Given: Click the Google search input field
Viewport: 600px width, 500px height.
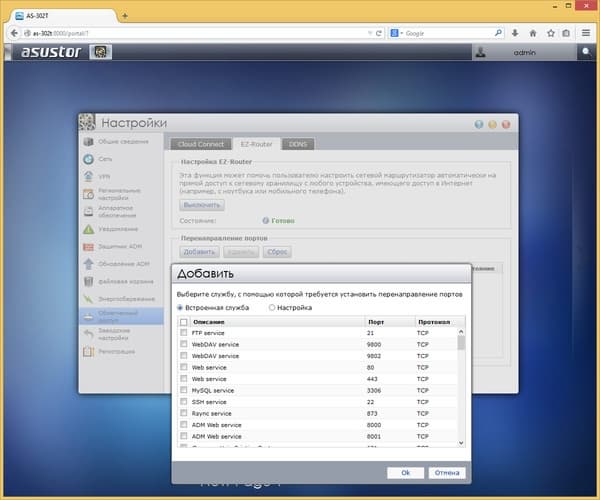Looking at the screenshot, I should 448,33.
